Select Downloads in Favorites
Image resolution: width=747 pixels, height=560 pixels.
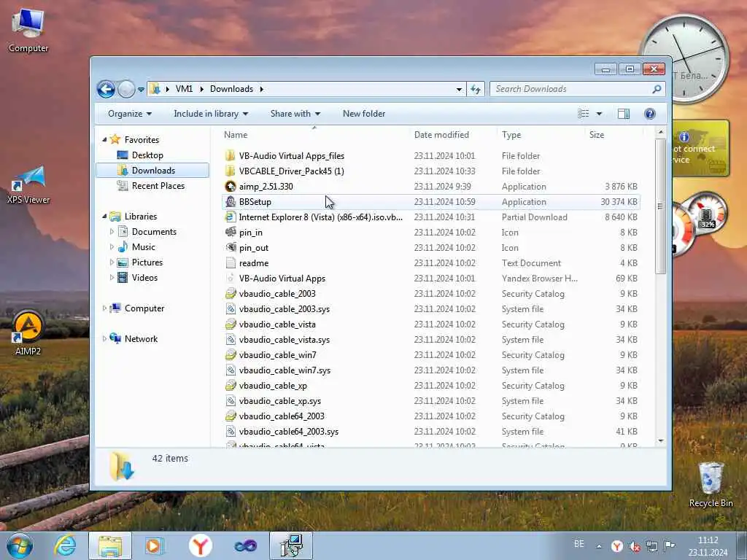152,171
